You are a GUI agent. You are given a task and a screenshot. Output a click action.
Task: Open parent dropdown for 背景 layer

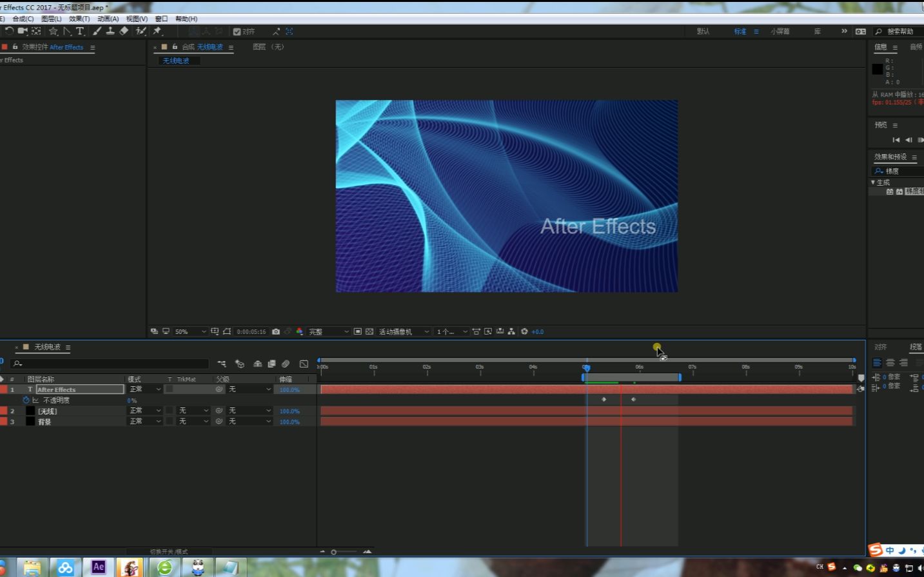click(250, 422)
